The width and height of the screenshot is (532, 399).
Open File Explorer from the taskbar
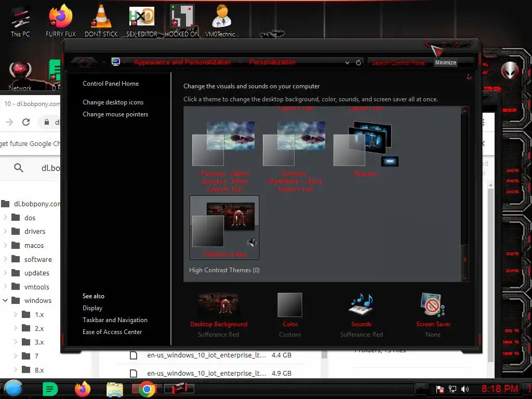(x=115, y=389)
